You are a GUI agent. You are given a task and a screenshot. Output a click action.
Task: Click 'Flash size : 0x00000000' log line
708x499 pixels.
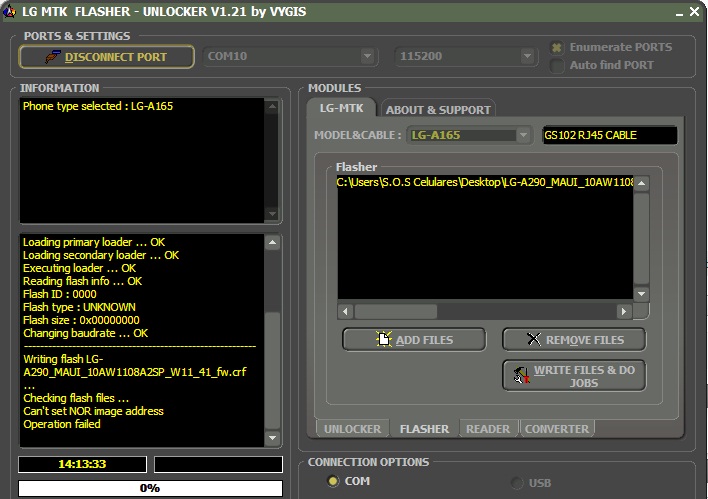pyautogui.click(x=81, y=320)
